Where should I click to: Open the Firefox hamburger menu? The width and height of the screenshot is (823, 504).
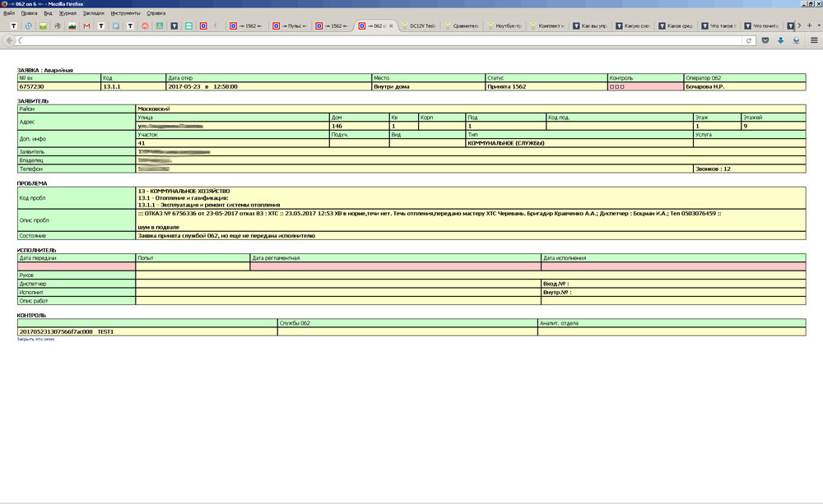814,40
